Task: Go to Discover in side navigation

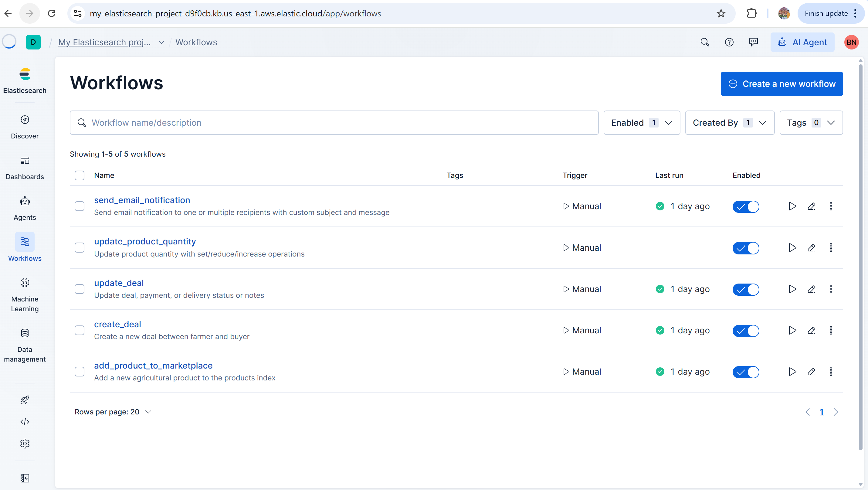Action: pos(25,127)
